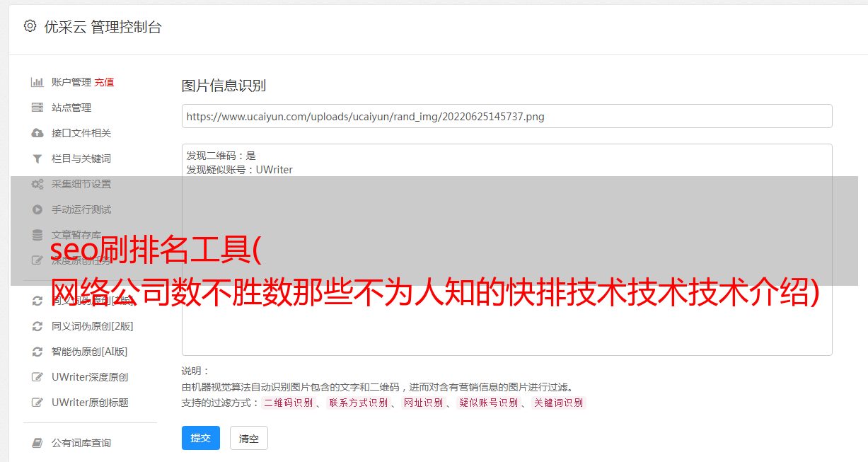Click the 疑似账号识别 filter tag

488,403
